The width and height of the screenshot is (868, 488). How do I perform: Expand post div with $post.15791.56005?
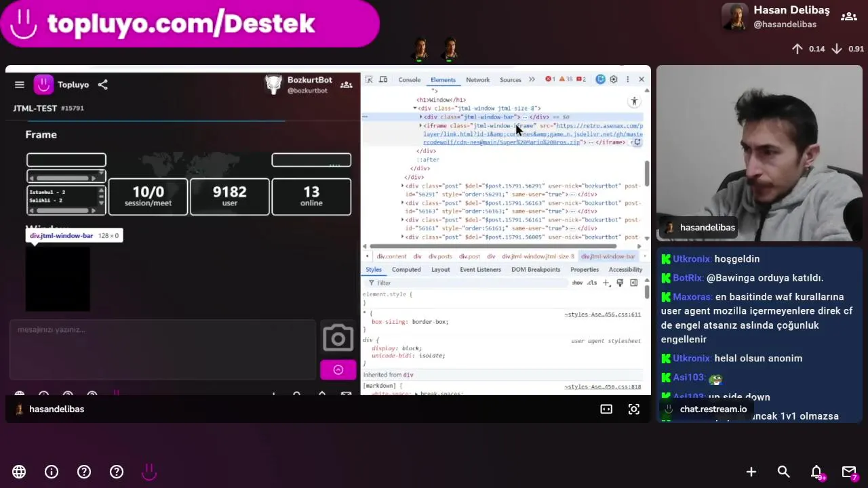click(x=403, y=237)
